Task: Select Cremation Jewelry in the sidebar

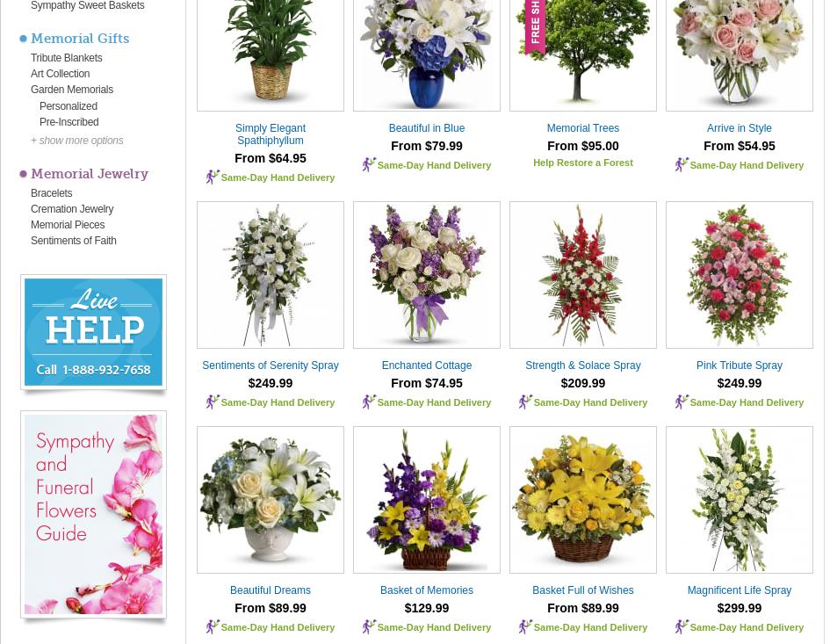Action: [x=72, y=209]
